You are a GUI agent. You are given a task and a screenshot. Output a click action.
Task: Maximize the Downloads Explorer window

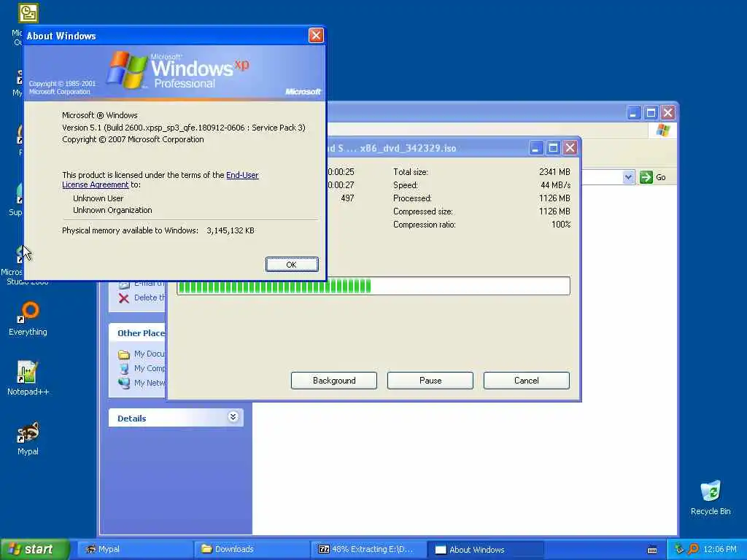coord(651,113)
